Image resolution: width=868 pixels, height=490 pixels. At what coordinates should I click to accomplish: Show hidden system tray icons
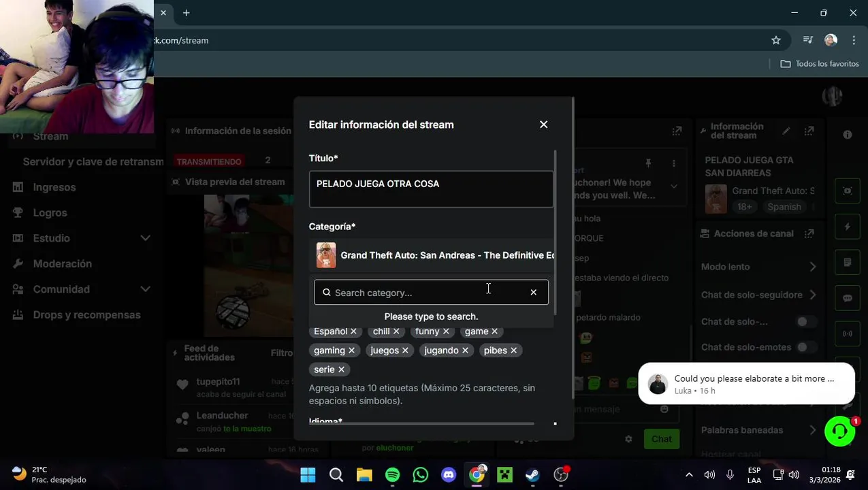point(689,474)
